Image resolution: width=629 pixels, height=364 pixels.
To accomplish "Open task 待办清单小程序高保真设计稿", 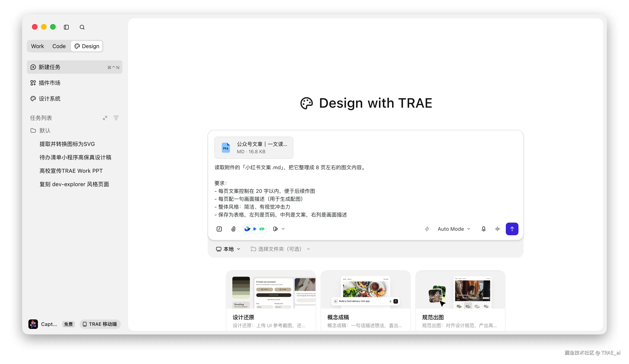I will coord(75,157).
